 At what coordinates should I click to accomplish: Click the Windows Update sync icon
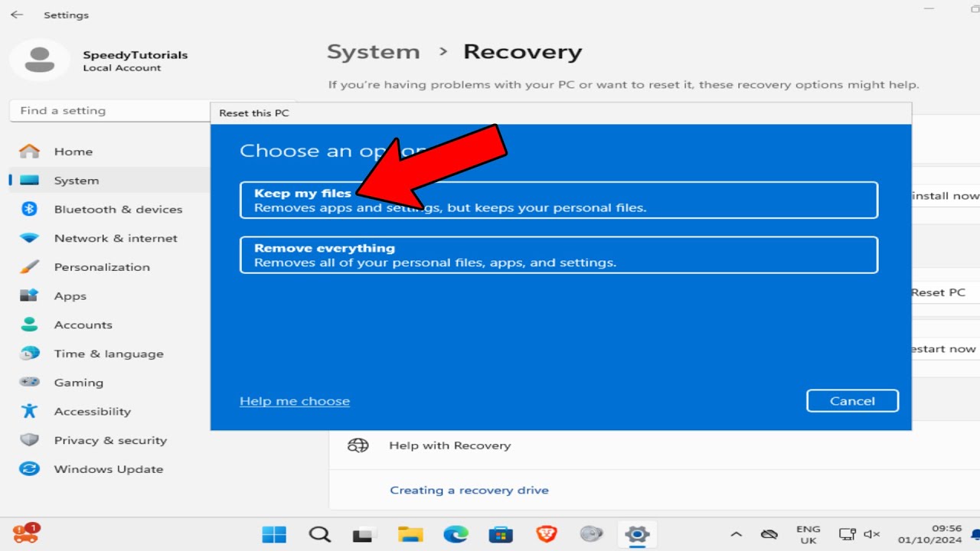point(29,469)
